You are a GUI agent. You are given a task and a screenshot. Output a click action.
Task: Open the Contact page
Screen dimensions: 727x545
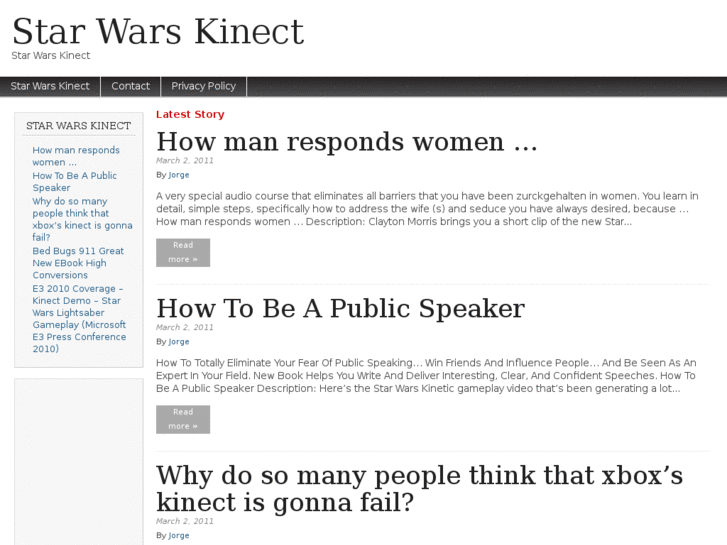coord(131,86)
